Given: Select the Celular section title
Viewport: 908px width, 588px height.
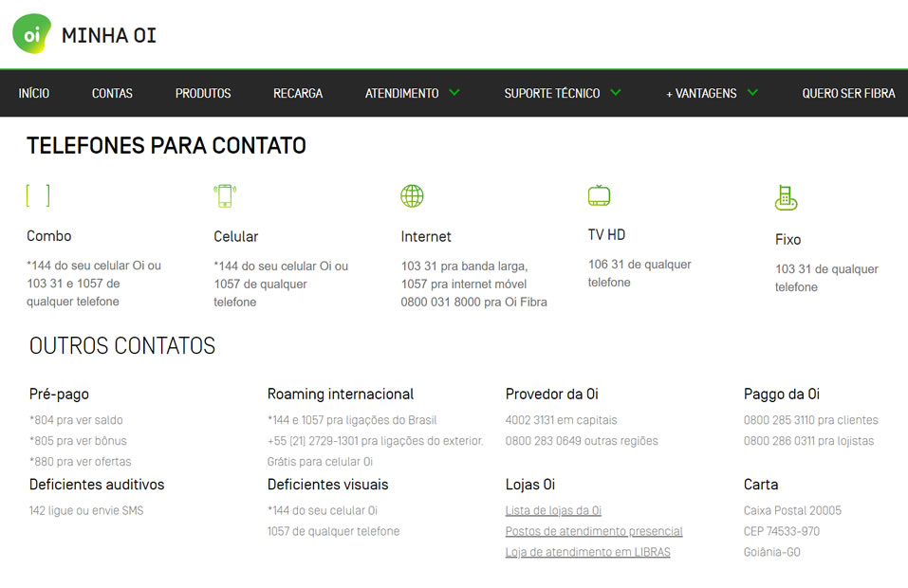Looking at the screenshot, I should tap(235, 236).
